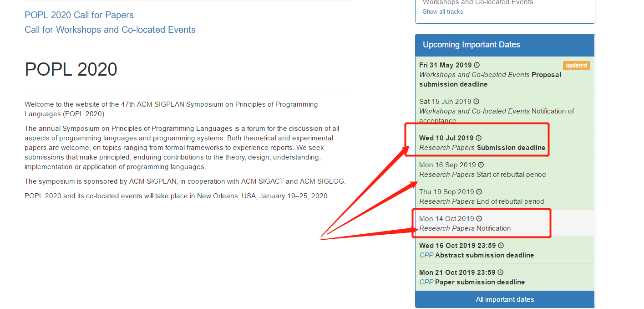The height and width of the screenshot is (309, 644).
Task: Open Call for Workshops and Co-located Events link
Action: tap(110, 30)
